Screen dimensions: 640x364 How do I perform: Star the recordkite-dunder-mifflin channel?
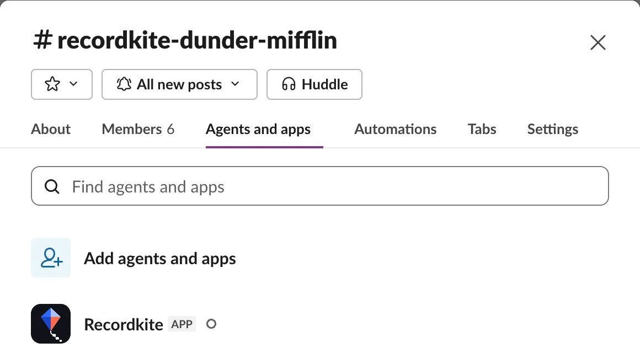click(x=52, y=84)
